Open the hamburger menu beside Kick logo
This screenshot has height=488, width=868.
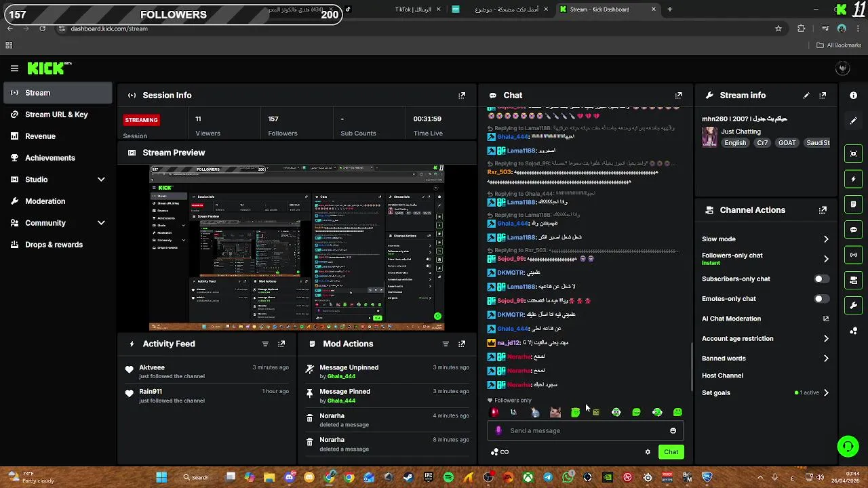[14, 68]
